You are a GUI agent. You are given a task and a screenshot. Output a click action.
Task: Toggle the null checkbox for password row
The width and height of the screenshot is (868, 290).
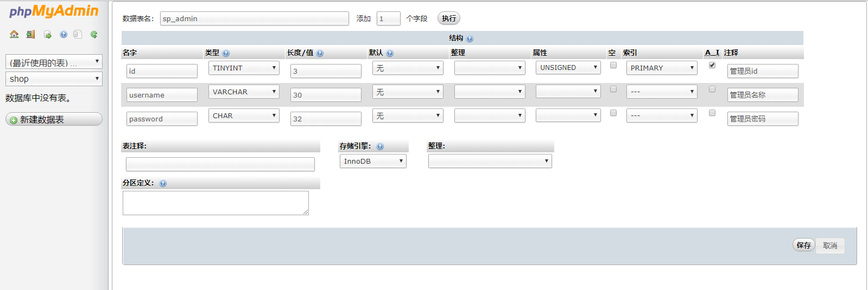coord(613,113)
